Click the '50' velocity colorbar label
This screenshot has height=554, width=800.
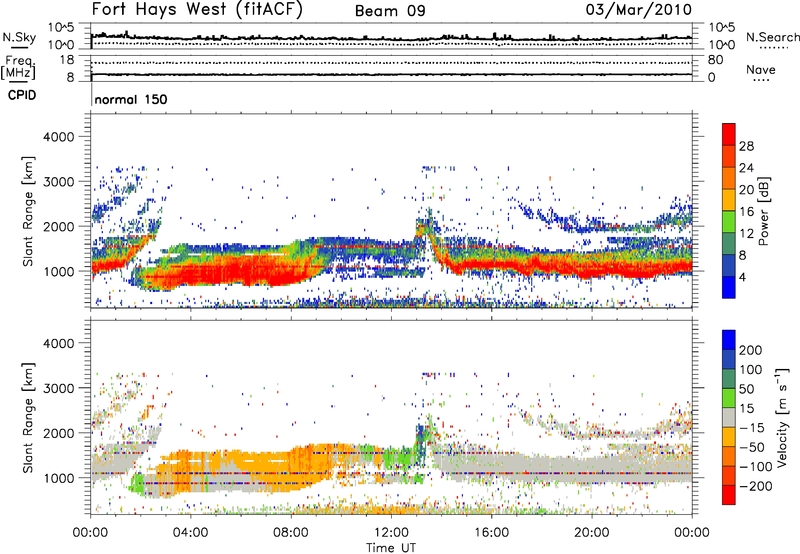click(x=746, y=389)
